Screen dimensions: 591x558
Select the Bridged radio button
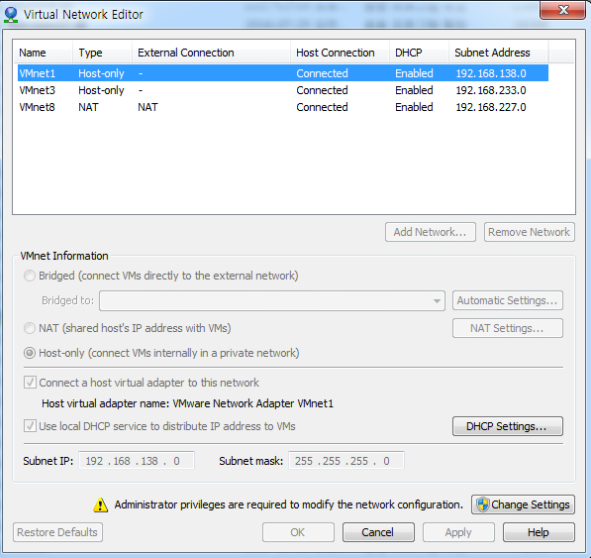(x=30, y=276)
